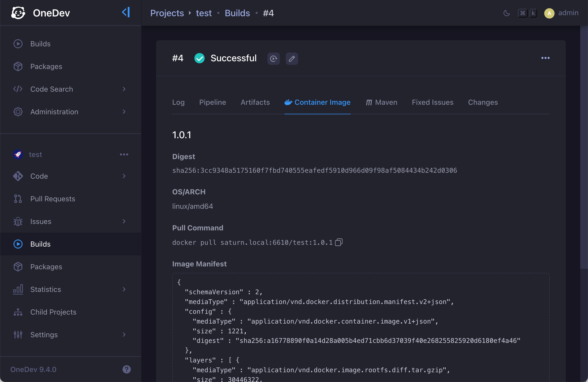Click the Builds breadcrumb link
Image resolution: width=588 pixels, height=382 pixels.
tap(237, 13)
